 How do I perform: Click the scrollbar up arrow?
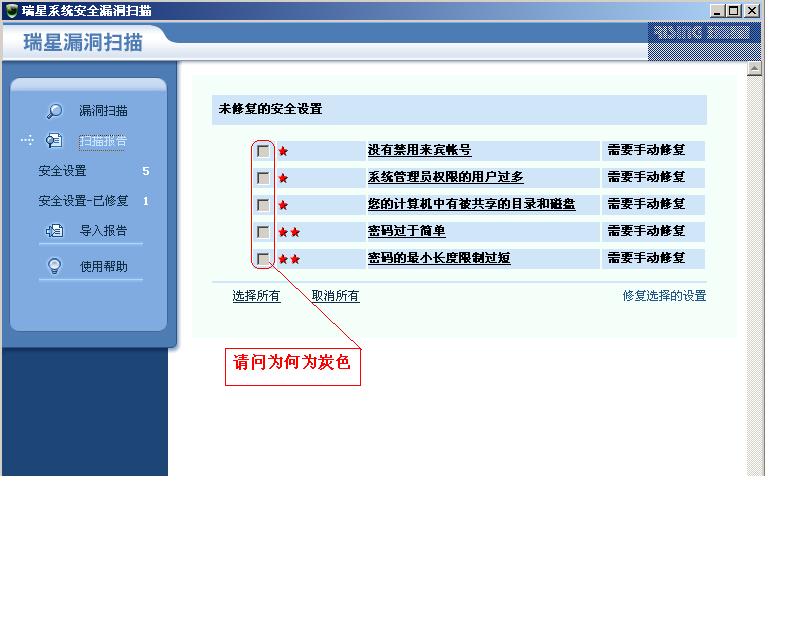pyautogui.click(x=754, y=68)
